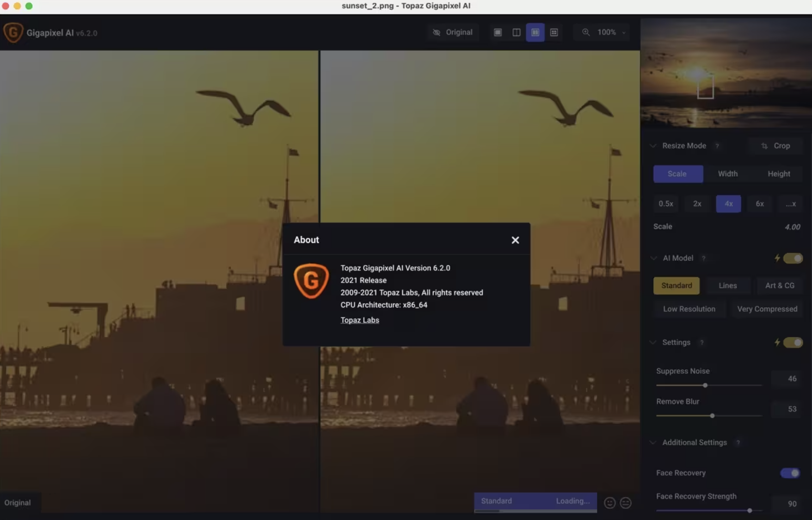Select the side-by-side view icon
812x520 pixels.
coord(535,32)
